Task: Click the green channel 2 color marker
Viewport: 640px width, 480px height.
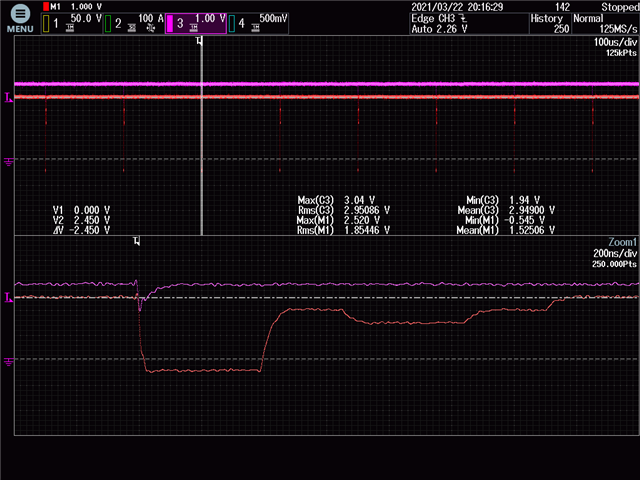Action: pyautogui.click(x=108, y=24)
